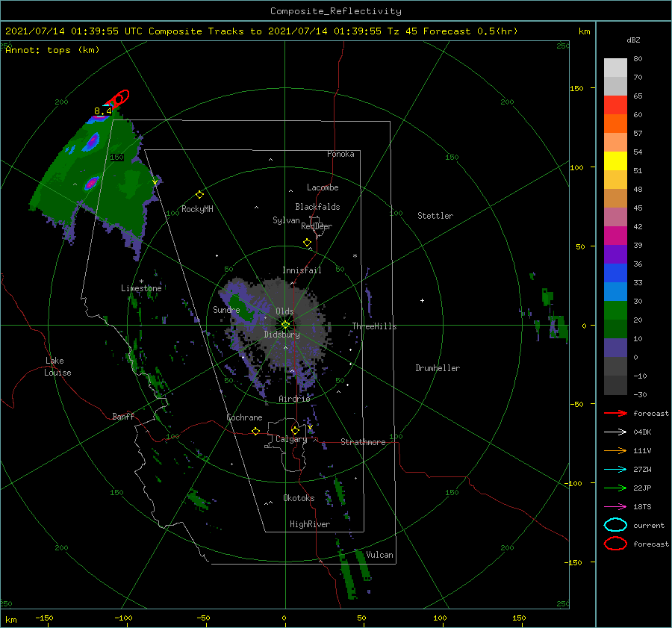Image resolution: width=672 pixels, height=628 pixels.
Task: Click the Strathmore city label
Action: (x=363, y=442)
